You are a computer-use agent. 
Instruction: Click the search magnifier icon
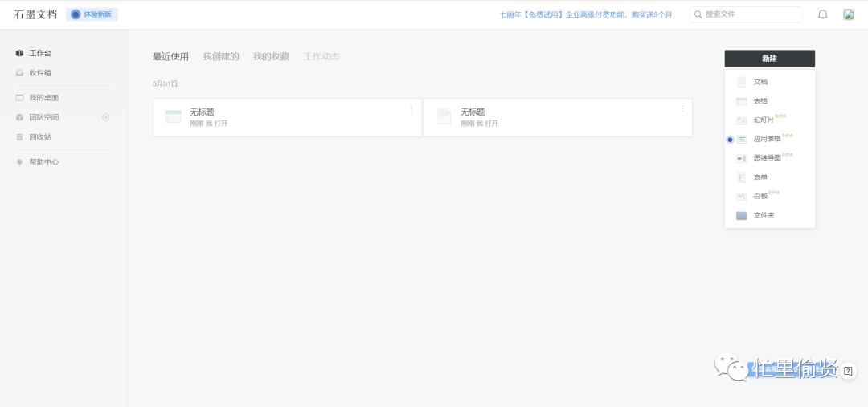click(x=698, y=14)
